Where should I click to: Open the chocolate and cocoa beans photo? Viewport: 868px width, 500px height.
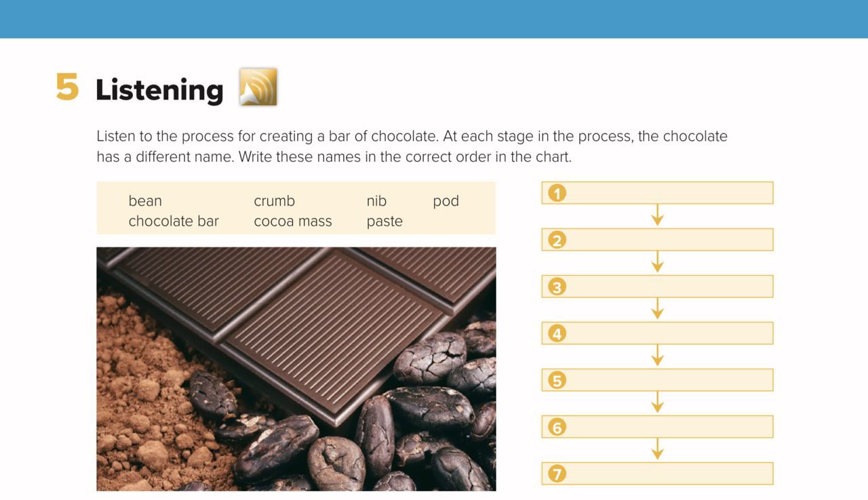point(296,369)
